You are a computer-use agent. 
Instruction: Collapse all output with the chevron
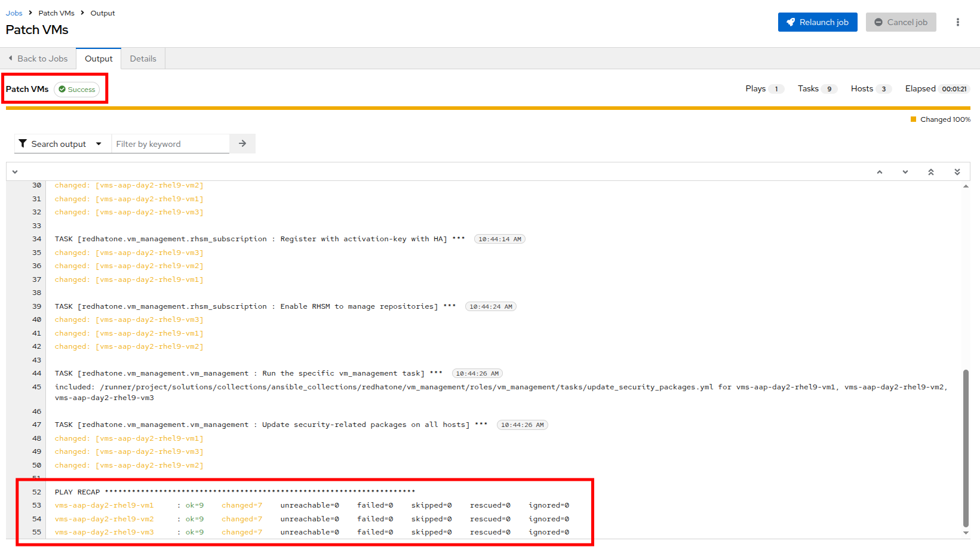tap(15, 172)
